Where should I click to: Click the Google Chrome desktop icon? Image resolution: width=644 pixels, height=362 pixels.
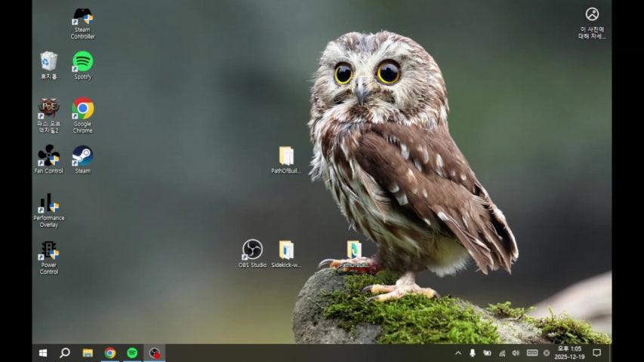point(82,109)
